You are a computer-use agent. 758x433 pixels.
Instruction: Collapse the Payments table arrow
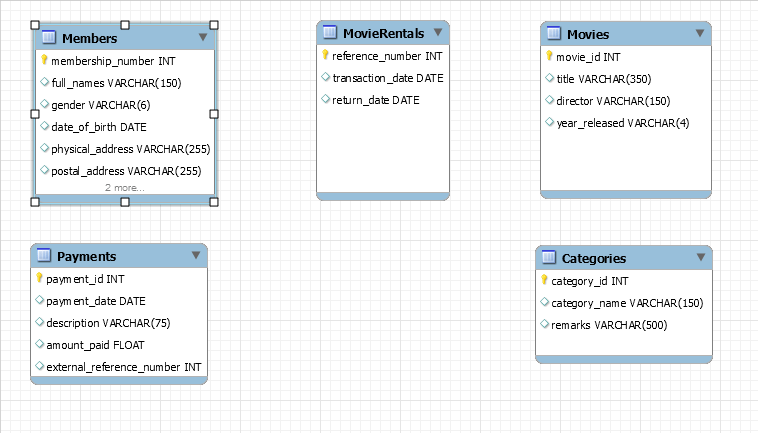pyautogui.click(x=195, y=256)
